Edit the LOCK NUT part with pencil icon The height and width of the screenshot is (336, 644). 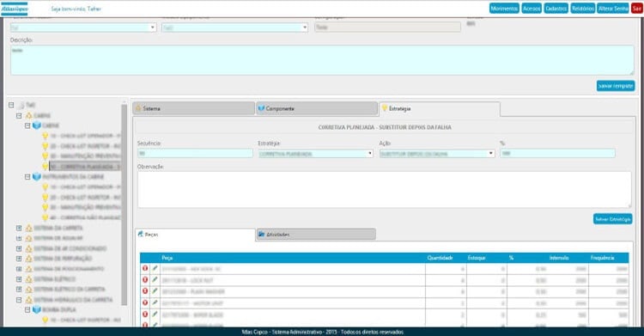155,280
